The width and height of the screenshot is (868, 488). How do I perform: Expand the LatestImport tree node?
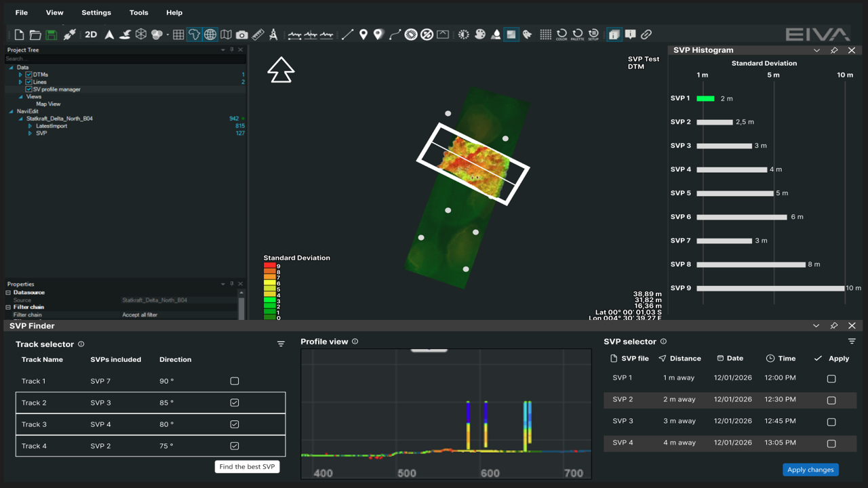point(30,126)
